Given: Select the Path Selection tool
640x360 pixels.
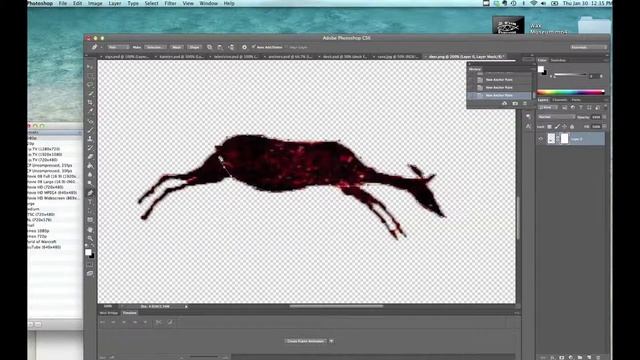Looking at the screenshot, I should (x=90, y=211).
